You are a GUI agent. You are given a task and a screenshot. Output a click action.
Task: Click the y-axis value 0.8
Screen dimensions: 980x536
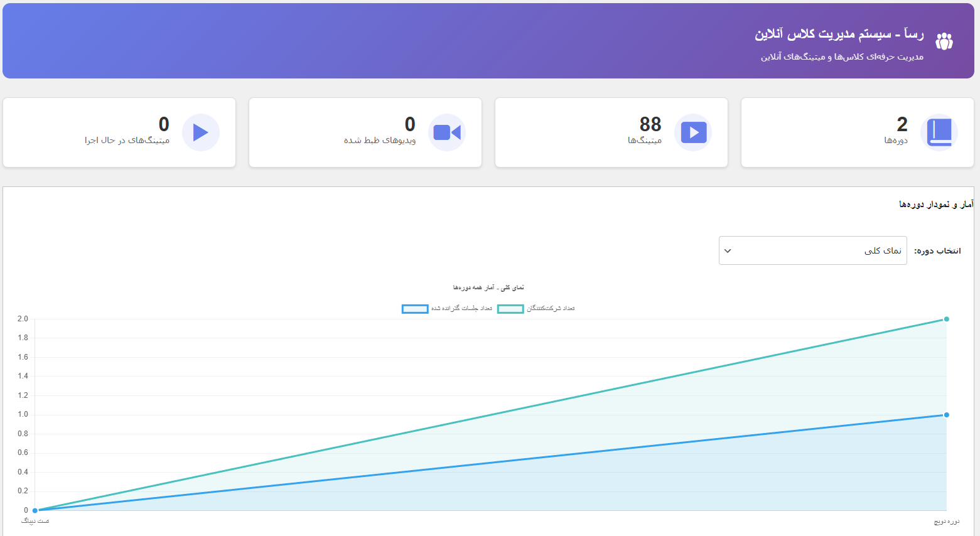pyautogui.click(x=23, y=434)
